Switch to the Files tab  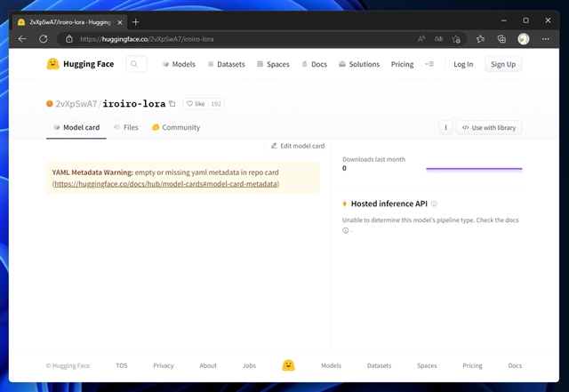(x=125, y=127)
